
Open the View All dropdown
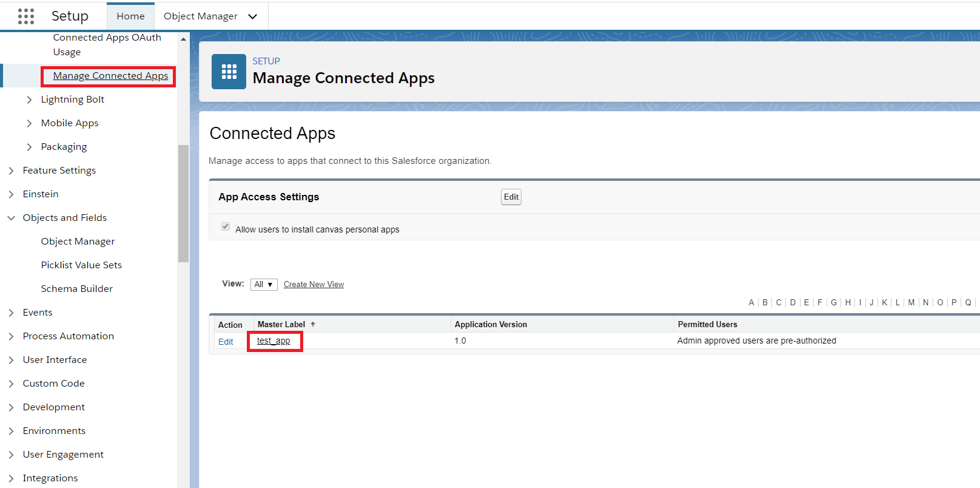click(x=264, y=284)
